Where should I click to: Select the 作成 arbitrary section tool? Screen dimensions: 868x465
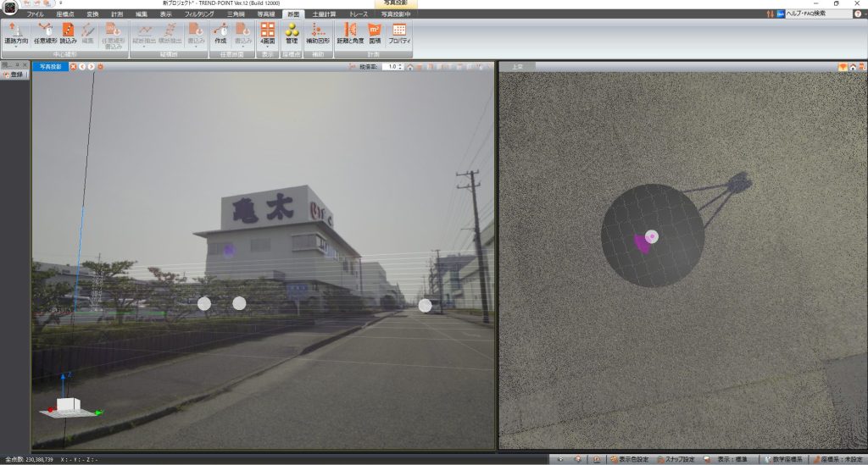[x=220, y=30]
